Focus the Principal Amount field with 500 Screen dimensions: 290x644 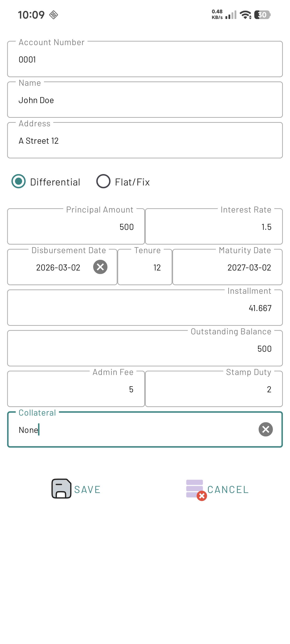[76, 226]
